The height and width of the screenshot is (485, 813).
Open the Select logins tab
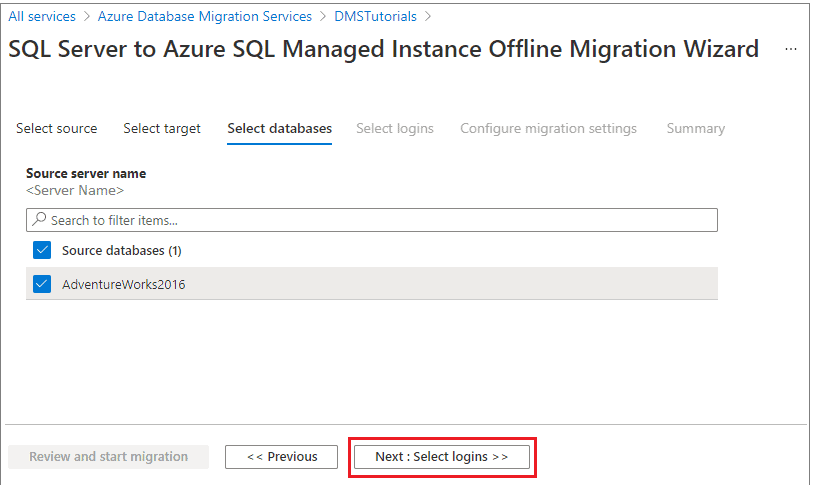(x=395, y=128)
